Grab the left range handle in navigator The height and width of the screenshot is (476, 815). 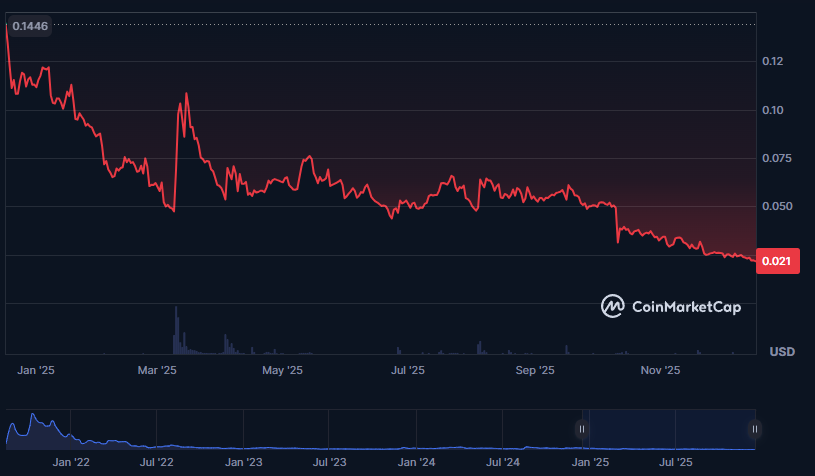coord(582,429)
